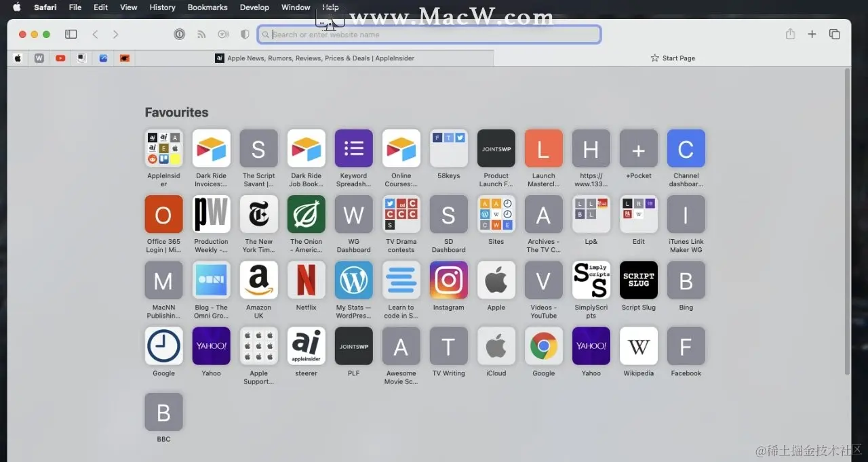Select the pinned Apple tab
Viewport: 868px width, 462px height.
coord(18,58)
